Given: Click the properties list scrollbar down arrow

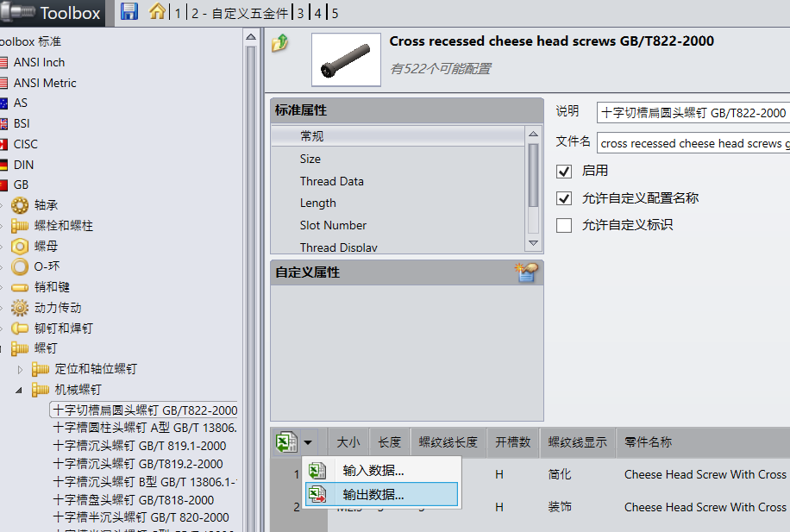Looking at the screenshot, I should [533, 243].
